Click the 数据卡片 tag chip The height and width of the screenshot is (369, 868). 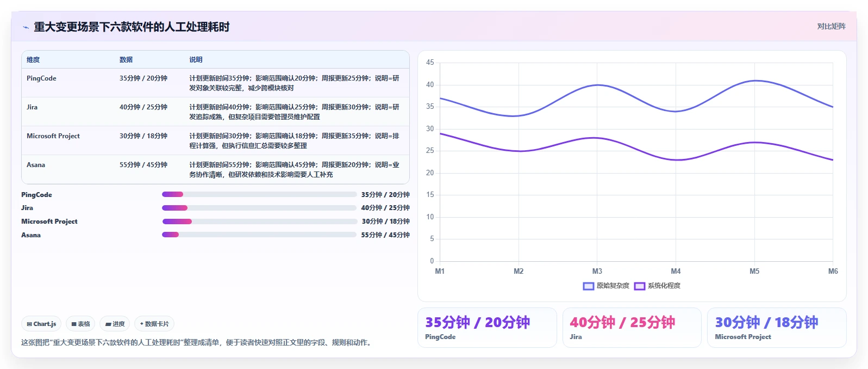(154, 324)
